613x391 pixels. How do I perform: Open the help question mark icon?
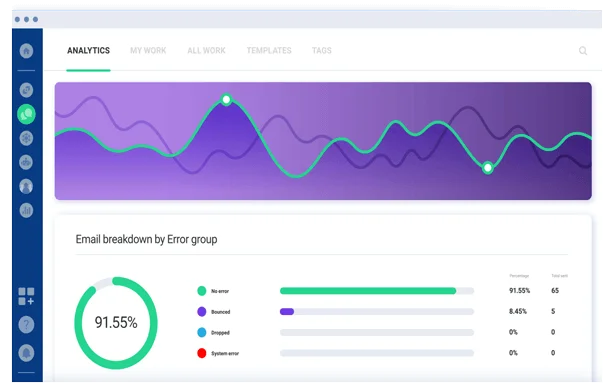[x=26, y=325]
